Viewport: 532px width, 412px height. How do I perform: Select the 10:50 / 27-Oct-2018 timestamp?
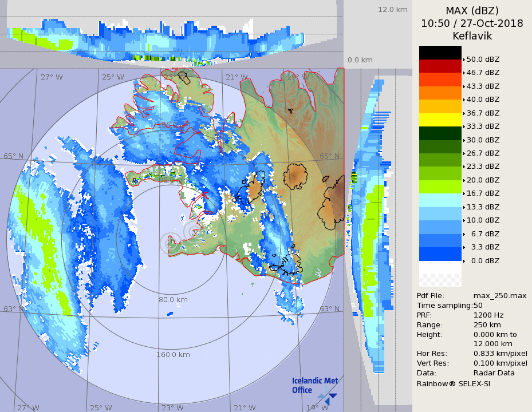(x=472, y=23)
